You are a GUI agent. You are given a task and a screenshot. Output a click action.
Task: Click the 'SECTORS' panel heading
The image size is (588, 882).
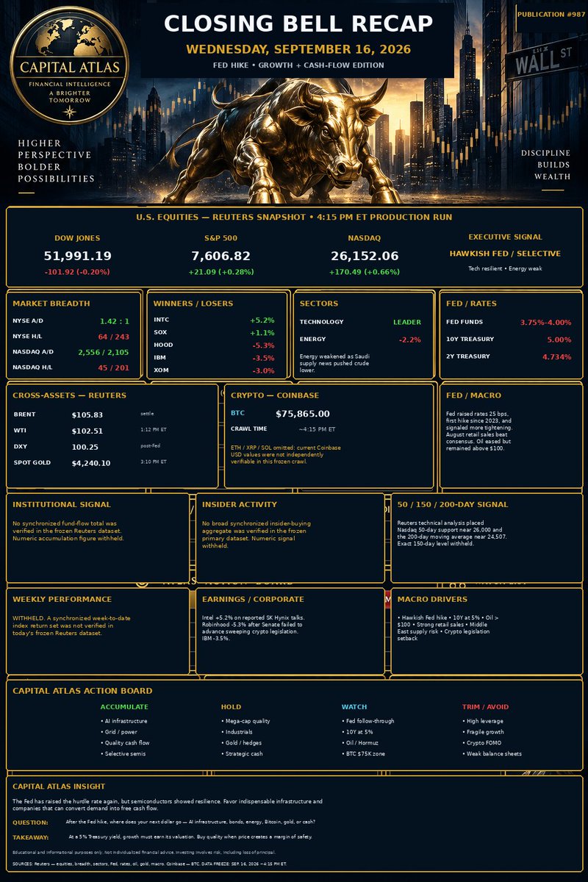[x=319, y=304]
